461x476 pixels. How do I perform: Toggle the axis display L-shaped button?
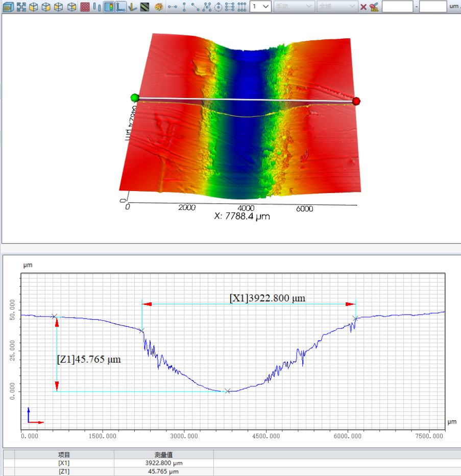tap(120, 7)
